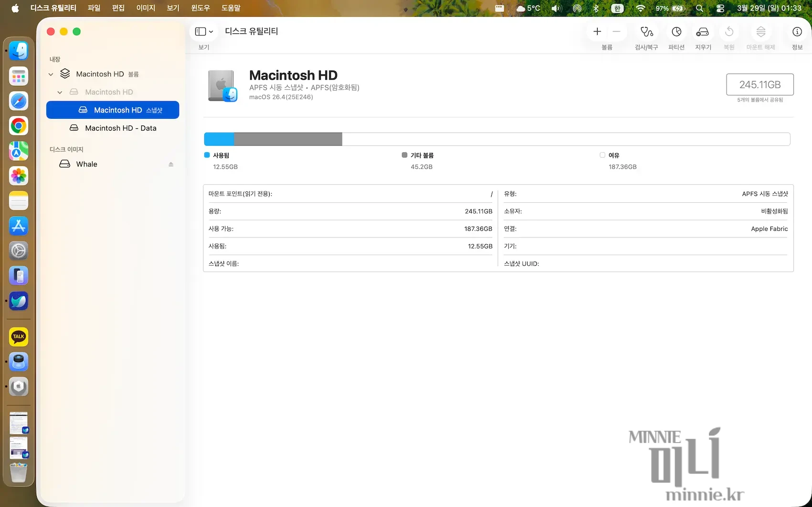Open the 디스크 유틸리티 app menu
Viewport: 812px width, 507px height.
pyautogui.click(x=53, y=8)
